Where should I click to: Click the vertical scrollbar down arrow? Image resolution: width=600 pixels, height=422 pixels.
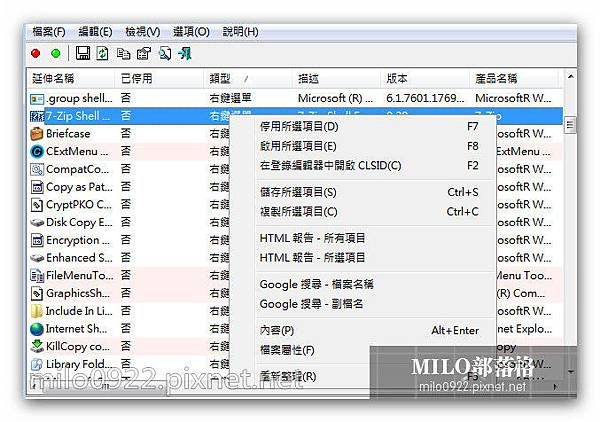tap(570, 372)
